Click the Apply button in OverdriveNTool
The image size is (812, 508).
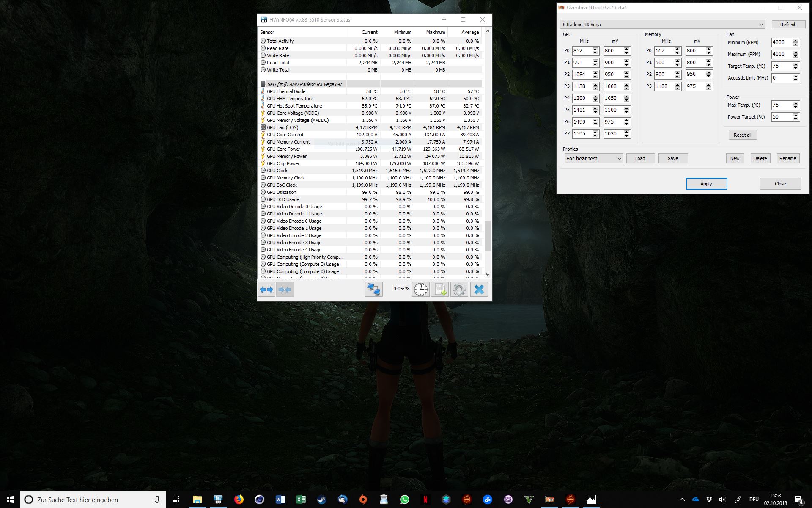[706, 184]
